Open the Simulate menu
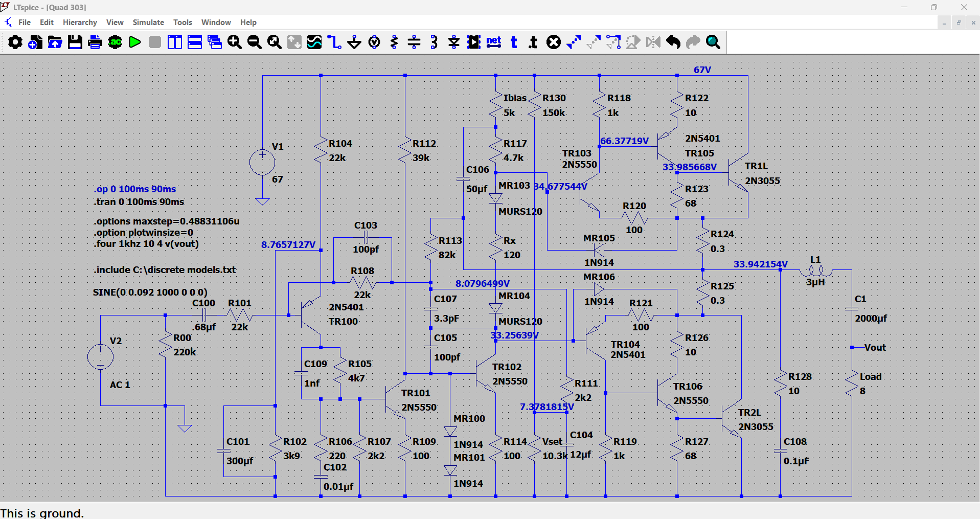 148,22
